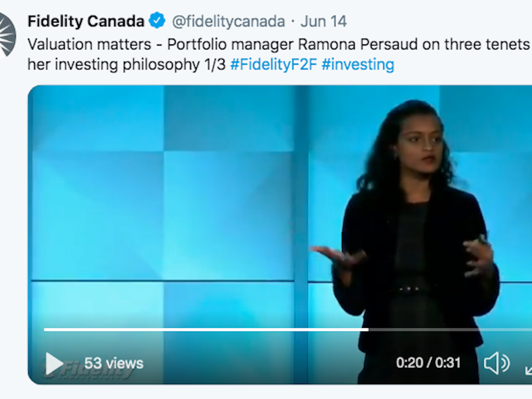Image resolution: width=532 pixels, height=399 pixels.
Task: Follow the #investing hashtag
Action: (x=358, y=64)
